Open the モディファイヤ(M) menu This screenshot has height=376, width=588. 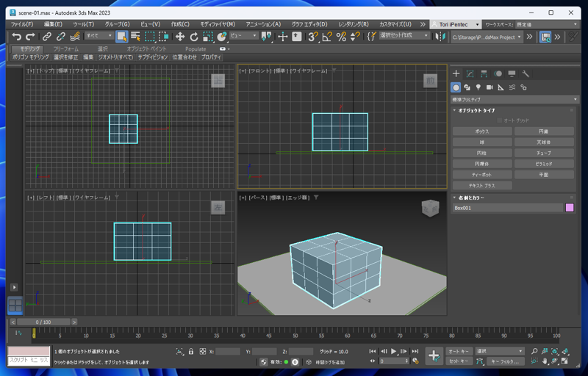point(218,24)
